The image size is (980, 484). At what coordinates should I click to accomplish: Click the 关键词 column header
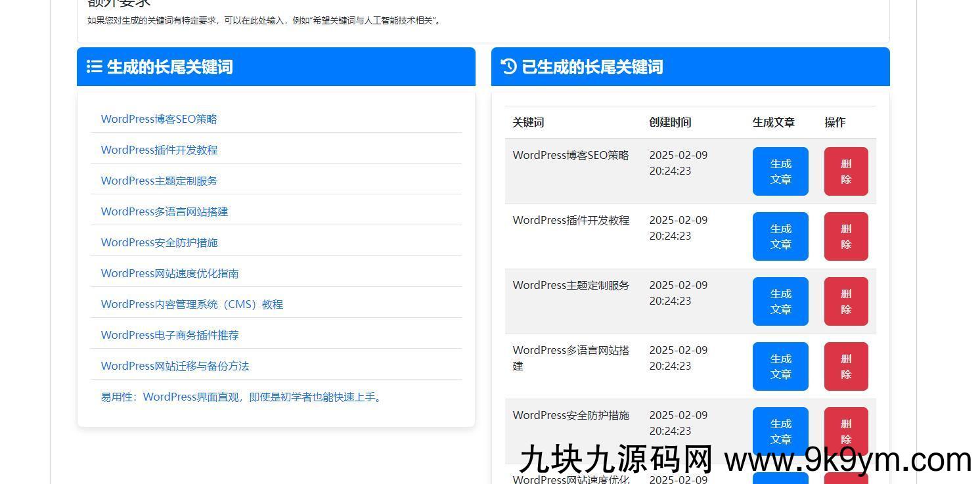pyautogui.click(x=528, y=122)
